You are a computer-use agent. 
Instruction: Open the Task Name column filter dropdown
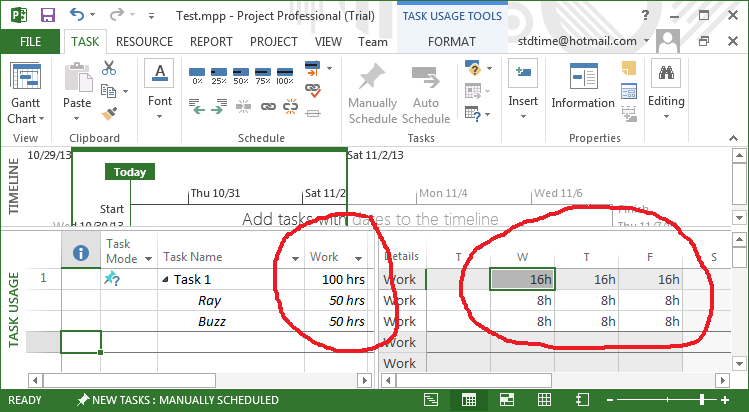pos(295,259)
